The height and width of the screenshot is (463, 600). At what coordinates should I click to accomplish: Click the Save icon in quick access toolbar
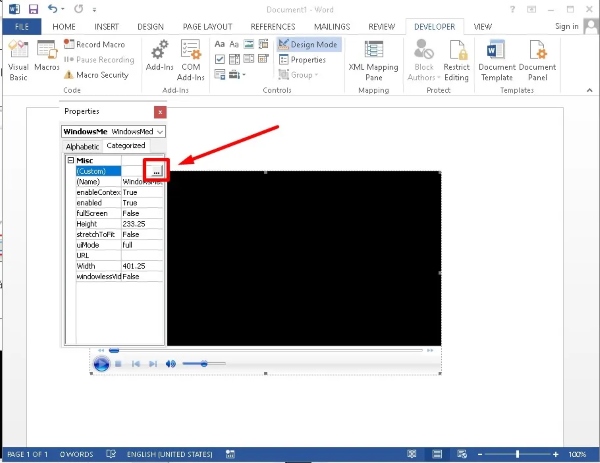[x=33, y=8]
